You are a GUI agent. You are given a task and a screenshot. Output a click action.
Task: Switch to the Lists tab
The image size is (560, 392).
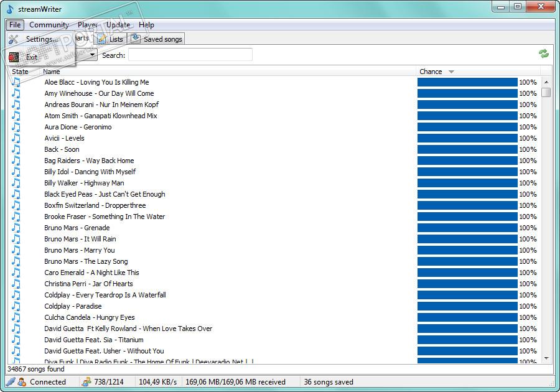(x=110, y=39)
